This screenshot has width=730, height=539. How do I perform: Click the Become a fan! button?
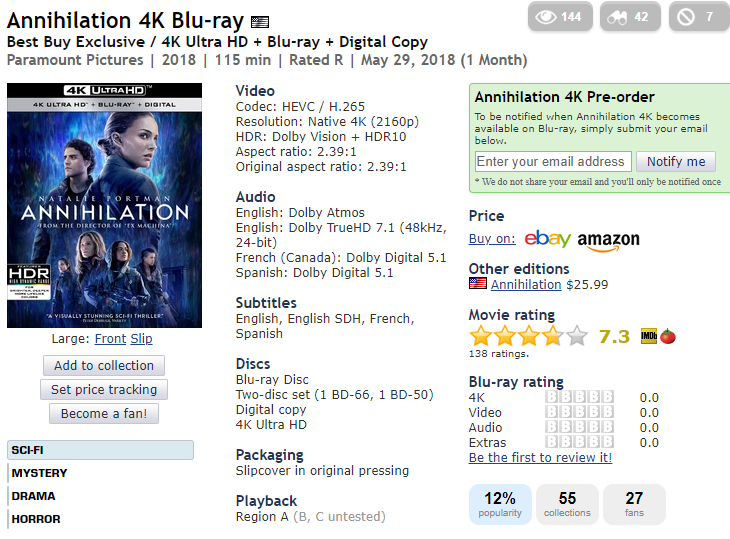104,413
